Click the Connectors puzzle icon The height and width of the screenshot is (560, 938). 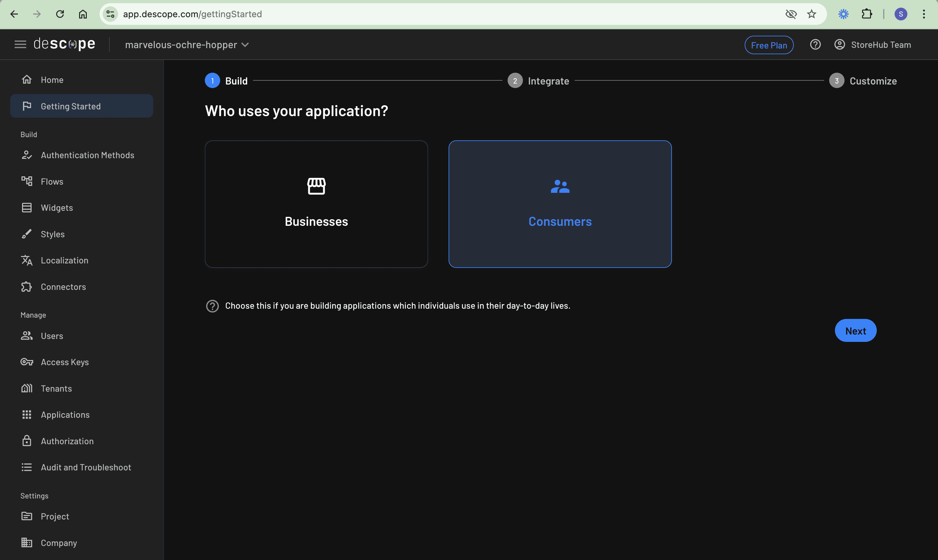[x=26, y=287]
